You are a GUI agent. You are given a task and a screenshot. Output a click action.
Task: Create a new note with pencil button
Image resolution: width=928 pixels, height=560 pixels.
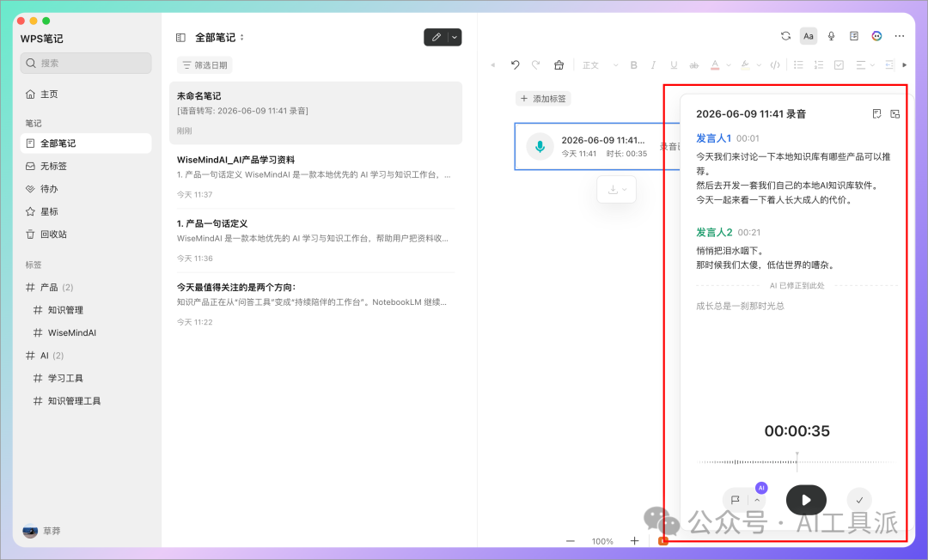tap(437, 37)
